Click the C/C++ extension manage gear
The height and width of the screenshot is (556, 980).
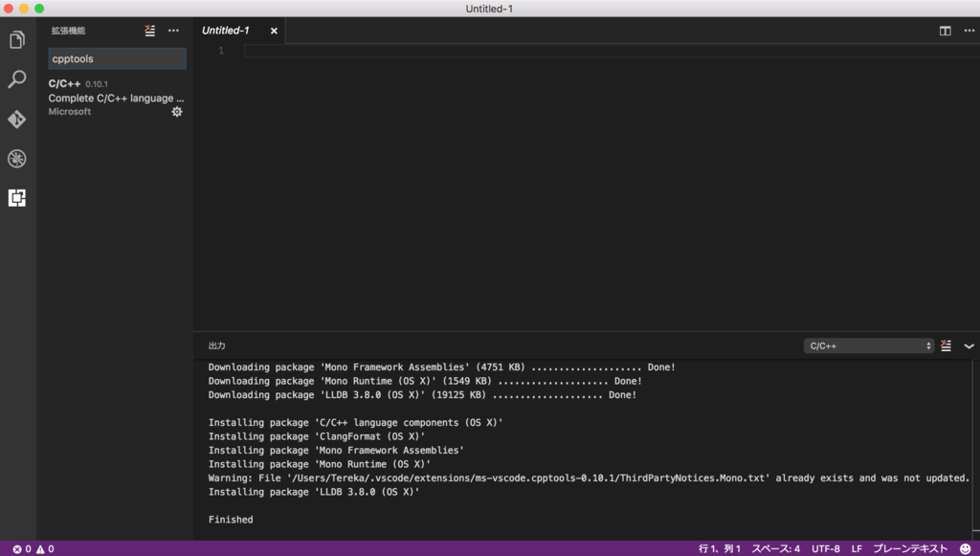click(177, 111)
